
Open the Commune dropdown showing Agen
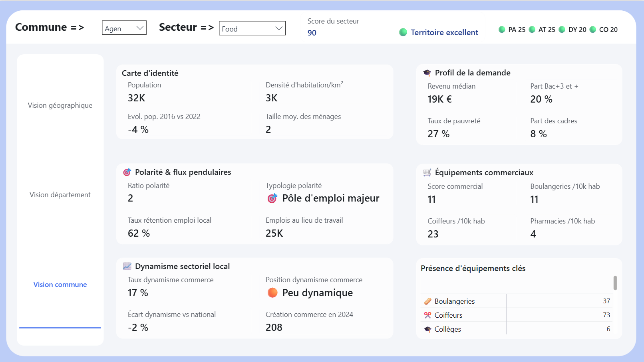click(x=124, y=28)
